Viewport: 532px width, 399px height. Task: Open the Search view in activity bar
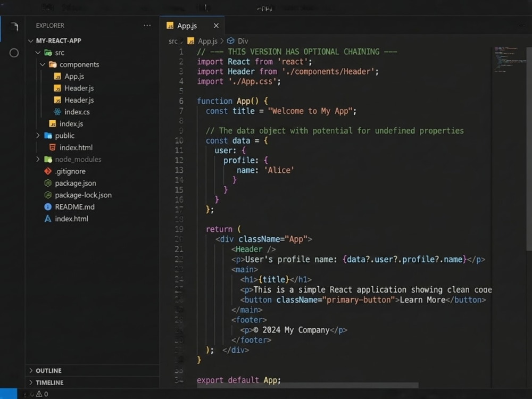pos(14,53)
